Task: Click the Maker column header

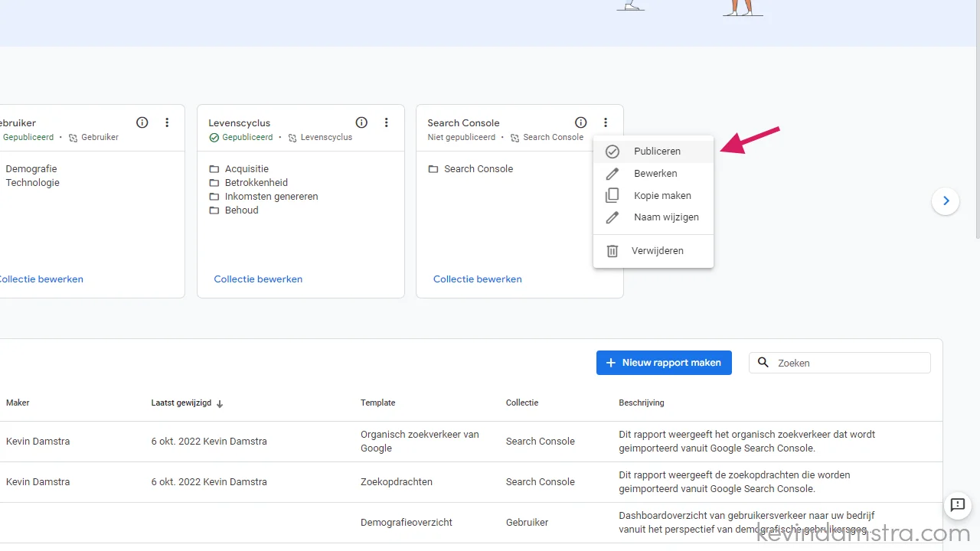Action: pos(18,403)
